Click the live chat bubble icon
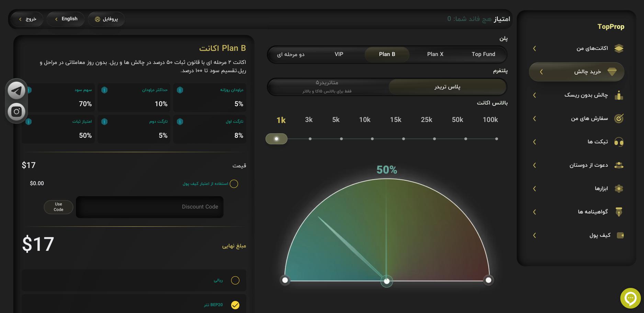 point(630,298)
